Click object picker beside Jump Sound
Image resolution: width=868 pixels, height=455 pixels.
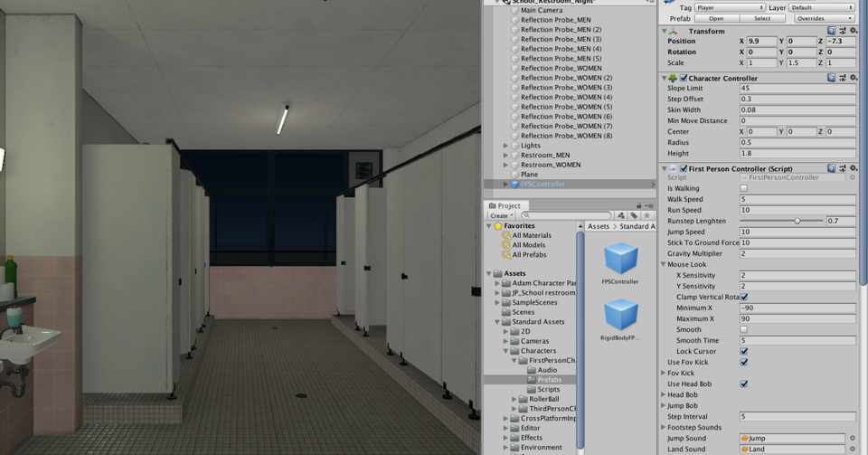(x=853, y=439)
